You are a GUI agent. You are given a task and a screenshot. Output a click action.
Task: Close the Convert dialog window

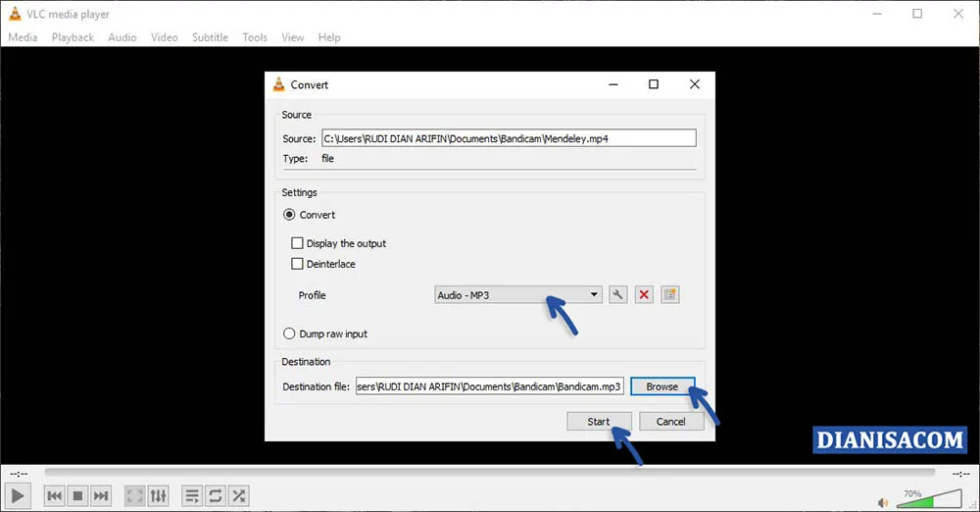[695, 84]
